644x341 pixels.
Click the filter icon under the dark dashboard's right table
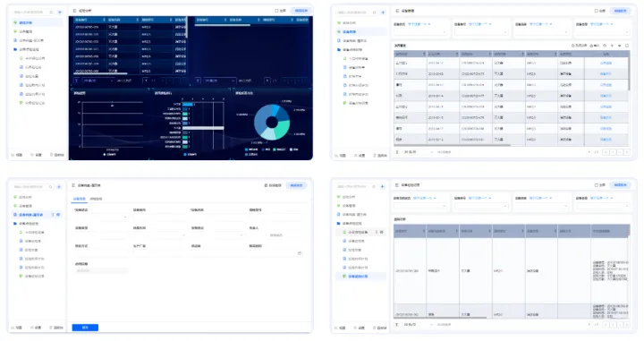tap(198, 81)
